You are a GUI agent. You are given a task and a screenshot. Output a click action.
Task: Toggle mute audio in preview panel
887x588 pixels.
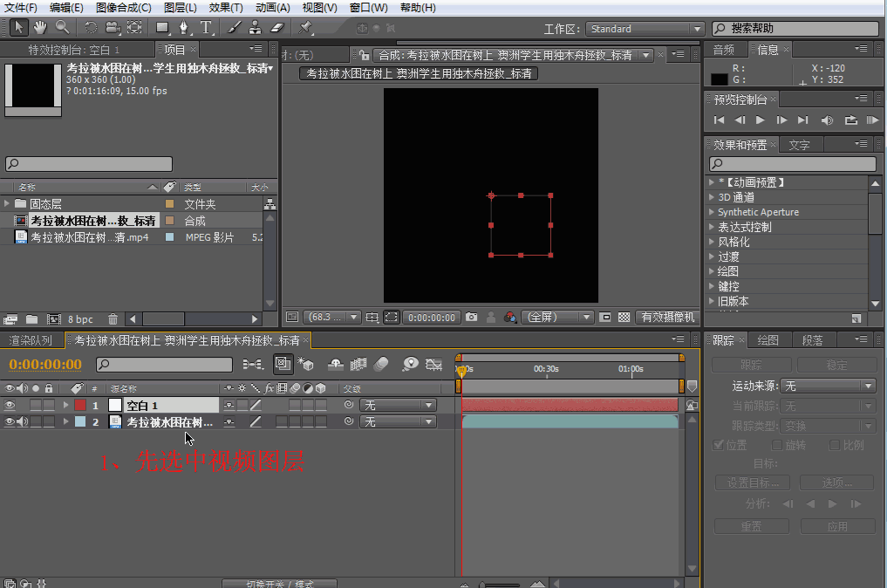coord(827,120)
